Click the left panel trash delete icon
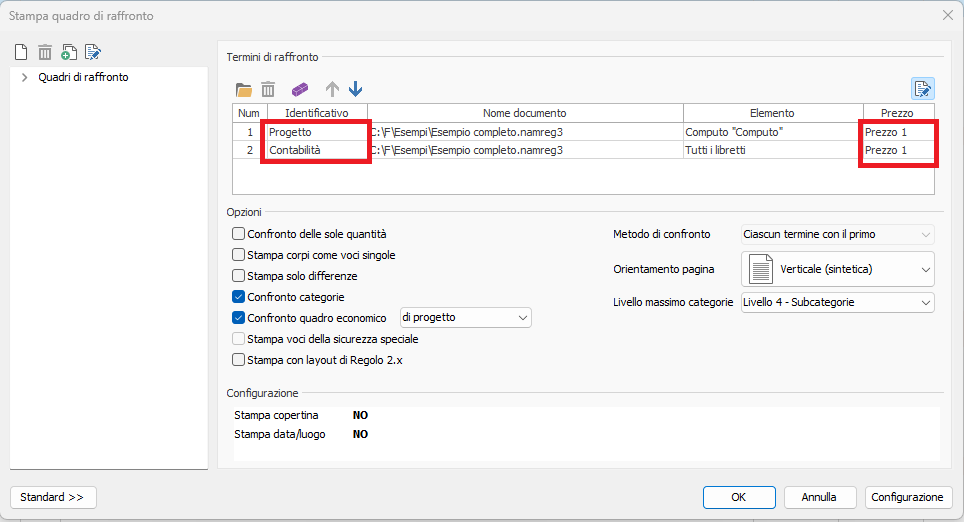Viewport: 964px width, 522px height. coord(45,52)
